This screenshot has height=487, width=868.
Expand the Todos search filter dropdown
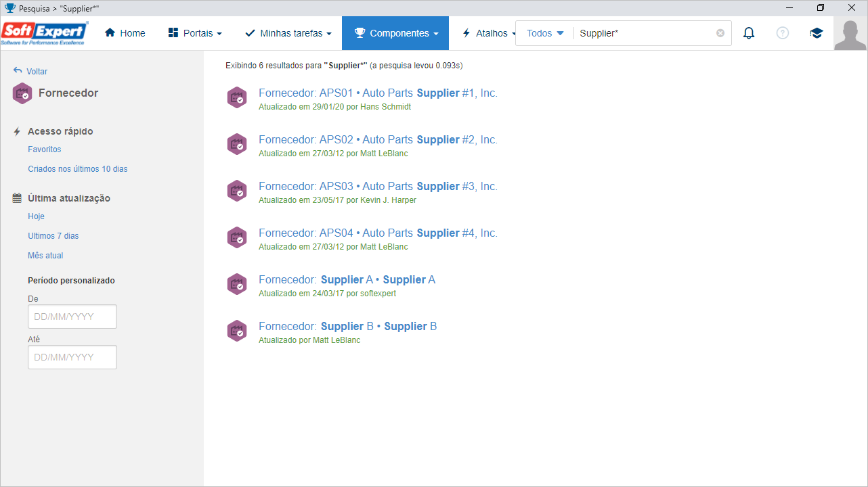tap(545, 33)
